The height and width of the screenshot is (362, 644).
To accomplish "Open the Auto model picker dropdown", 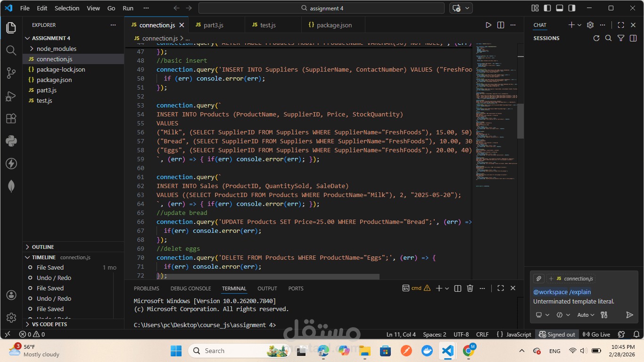I will (586, 315).
